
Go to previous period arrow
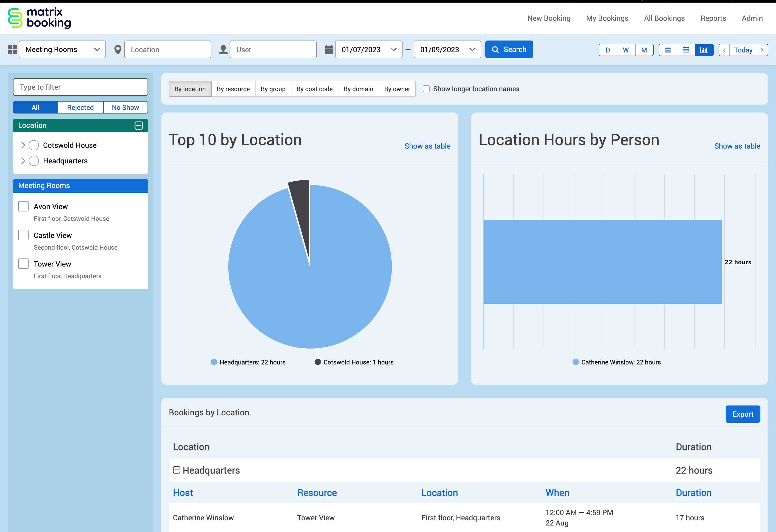724,50
